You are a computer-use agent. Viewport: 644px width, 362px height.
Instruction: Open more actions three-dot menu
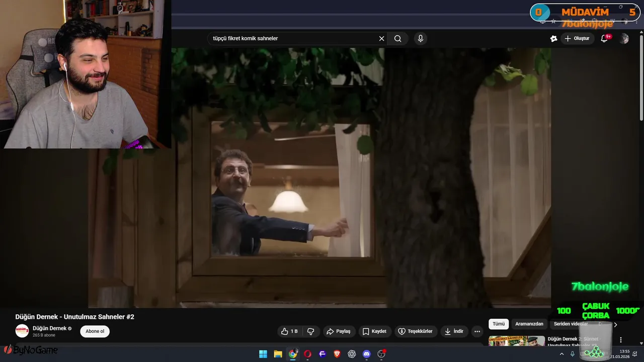tap(477, 331)
